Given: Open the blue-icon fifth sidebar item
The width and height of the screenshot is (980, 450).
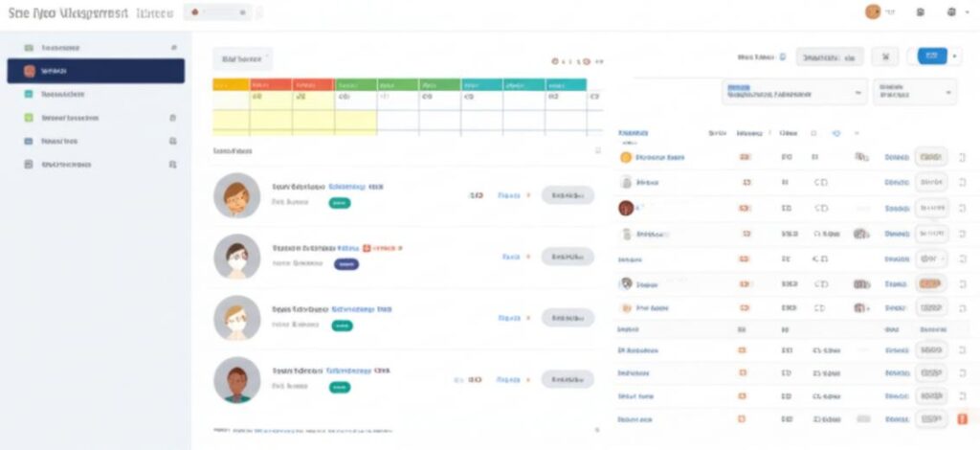Looking at the screenshot, I should coord(30,141).
